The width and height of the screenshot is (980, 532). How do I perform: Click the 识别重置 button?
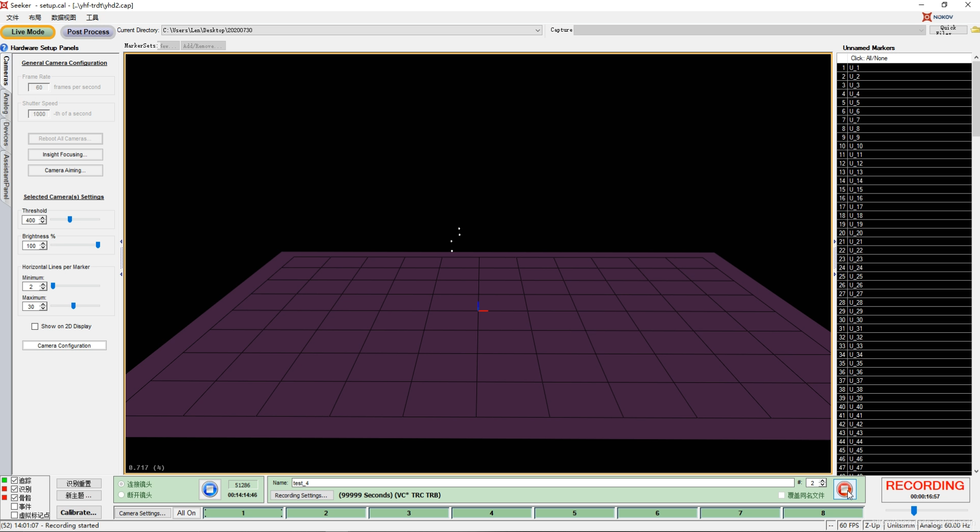79,483
